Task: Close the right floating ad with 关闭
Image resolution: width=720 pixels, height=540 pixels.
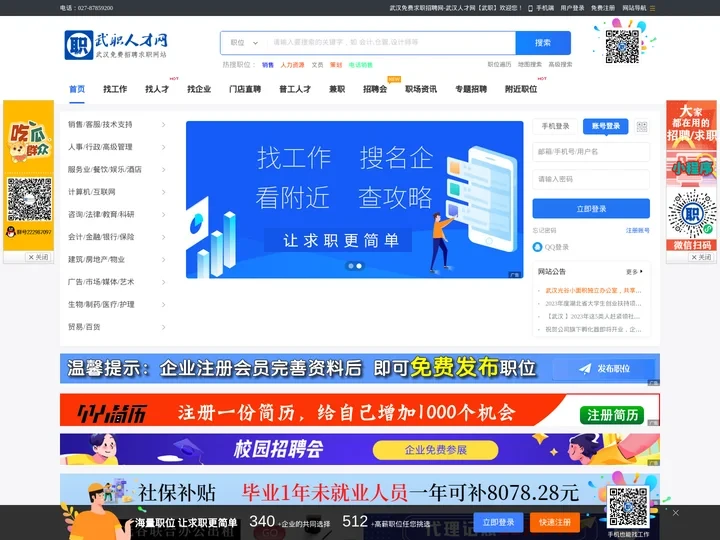Action: [701, 257]
